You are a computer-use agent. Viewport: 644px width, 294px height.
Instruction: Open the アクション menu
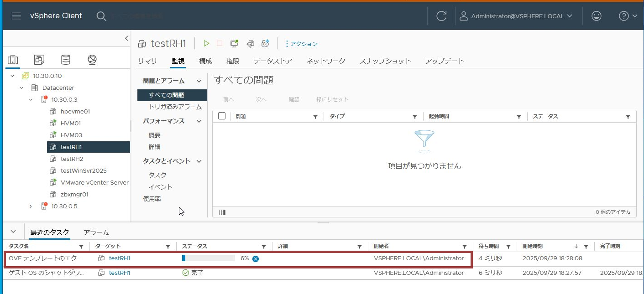coord(301,44)
